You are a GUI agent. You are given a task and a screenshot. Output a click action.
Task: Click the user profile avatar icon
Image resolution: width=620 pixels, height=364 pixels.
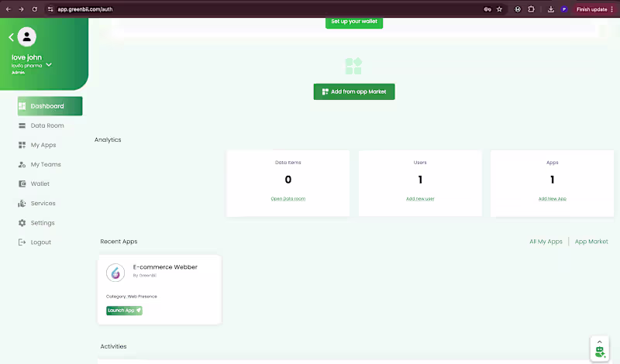click(x=27, y=36)
